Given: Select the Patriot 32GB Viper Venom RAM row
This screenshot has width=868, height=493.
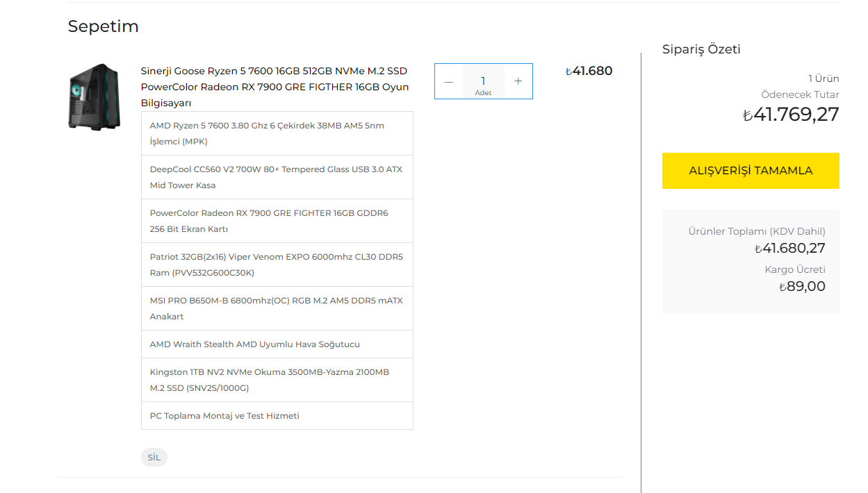Looking at the screenshot, I should pyautogui.click(x=277, y=265).
